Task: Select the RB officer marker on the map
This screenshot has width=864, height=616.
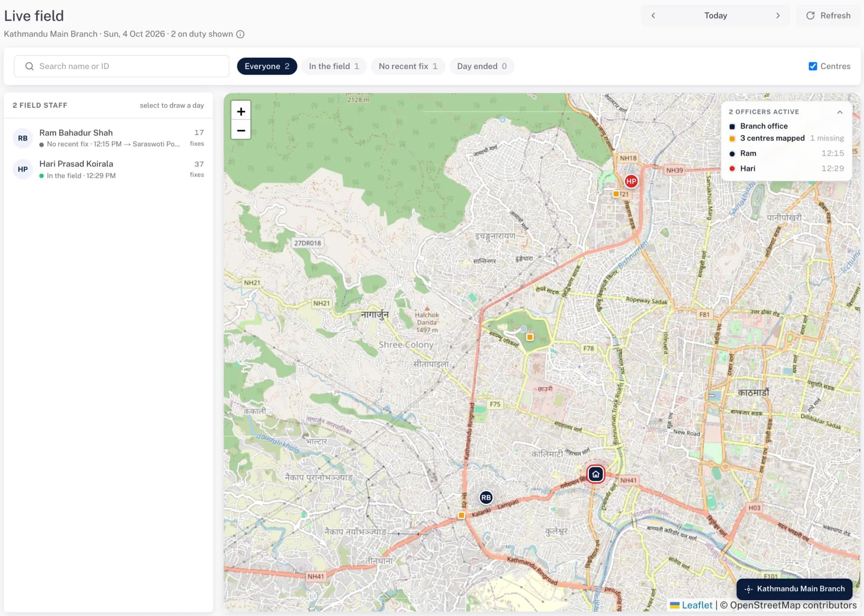Action: point(486,498)
